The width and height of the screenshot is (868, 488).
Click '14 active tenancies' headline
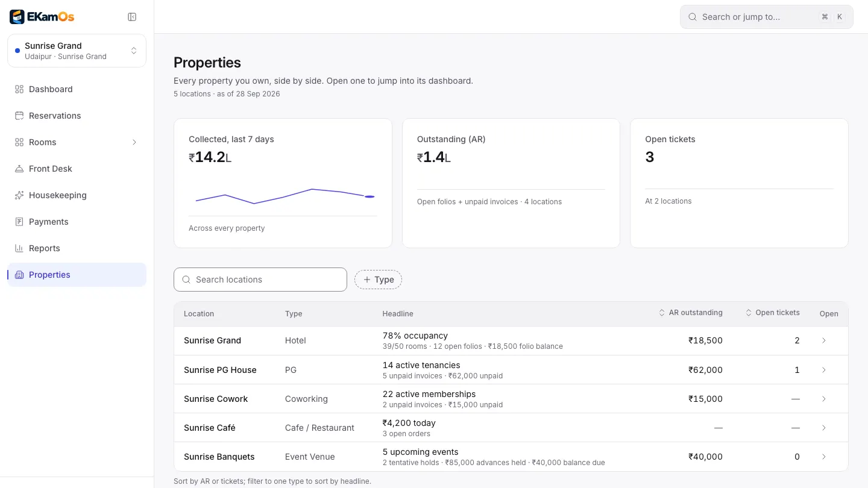tap(421, 365)
